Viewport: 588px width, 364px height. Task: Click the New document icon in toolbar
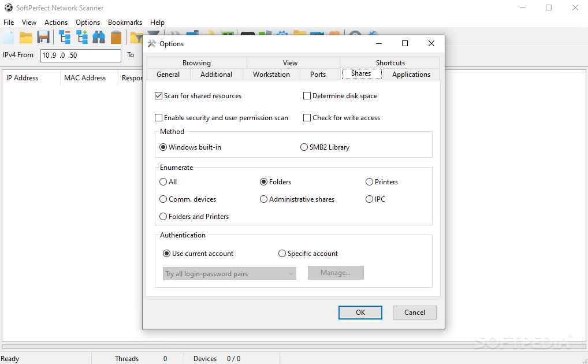click(x=9, y=37)
